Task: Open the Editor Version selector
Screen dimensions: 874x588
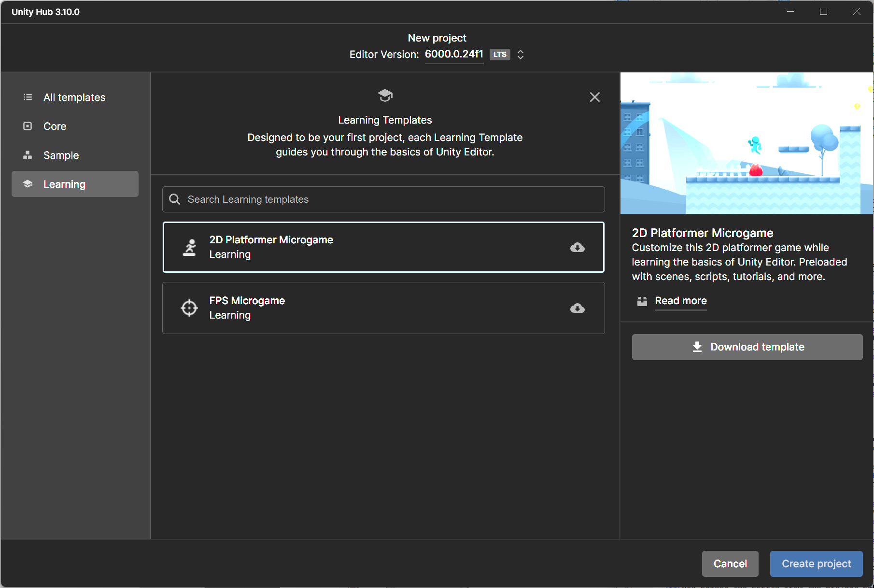Action: 454,55
